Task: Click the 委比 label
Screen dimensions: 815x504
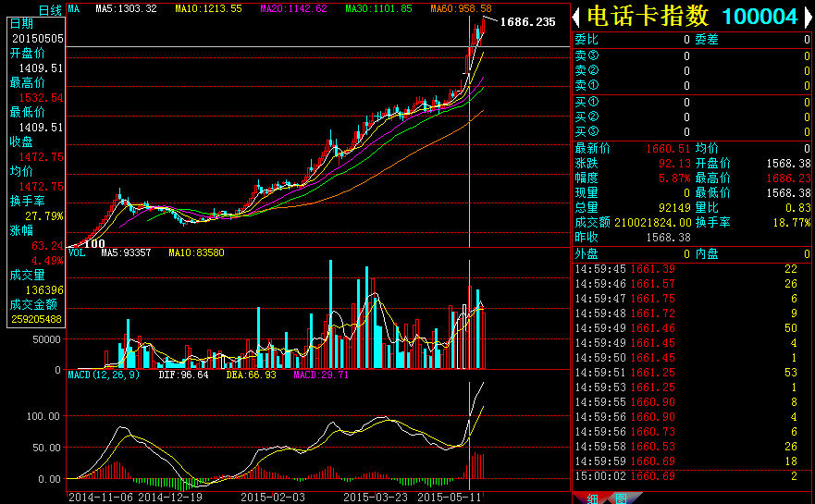Action: (x=587, y=40)
